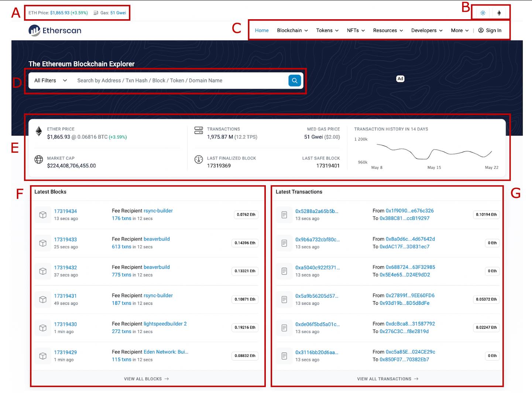This screenshot has height=395, width=532.
Task: Click the Etherscan logo
Action: pos(55,30)
